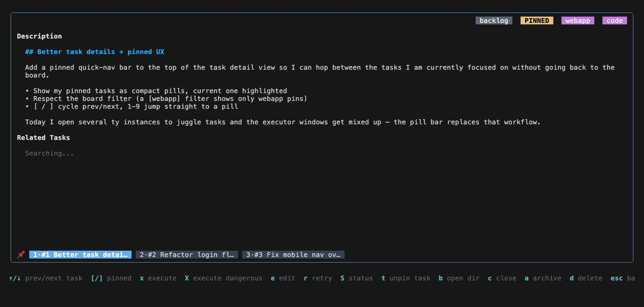Click the 'x execute' shortcut hint
The width and height of the screenshot is (644, 307).
point(158,278)
